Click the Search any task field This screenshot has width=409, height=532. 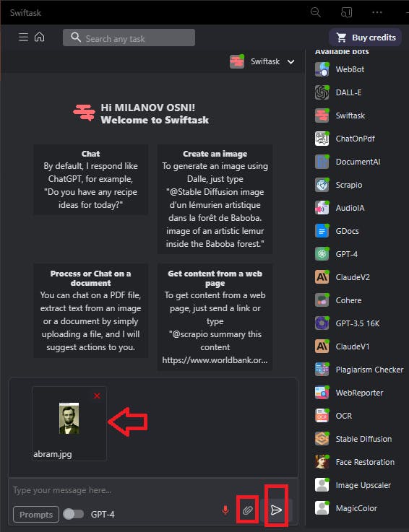[129, 38]
